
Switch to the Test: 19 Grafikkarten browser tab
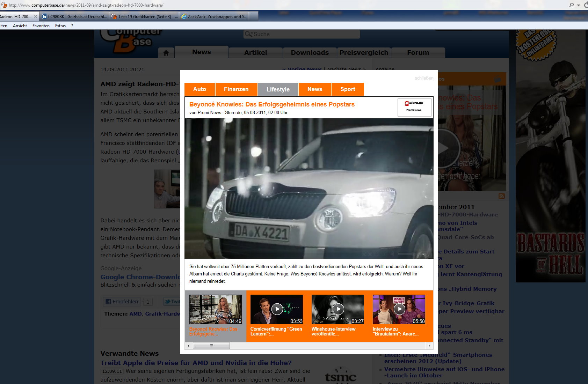pos(144,16)
